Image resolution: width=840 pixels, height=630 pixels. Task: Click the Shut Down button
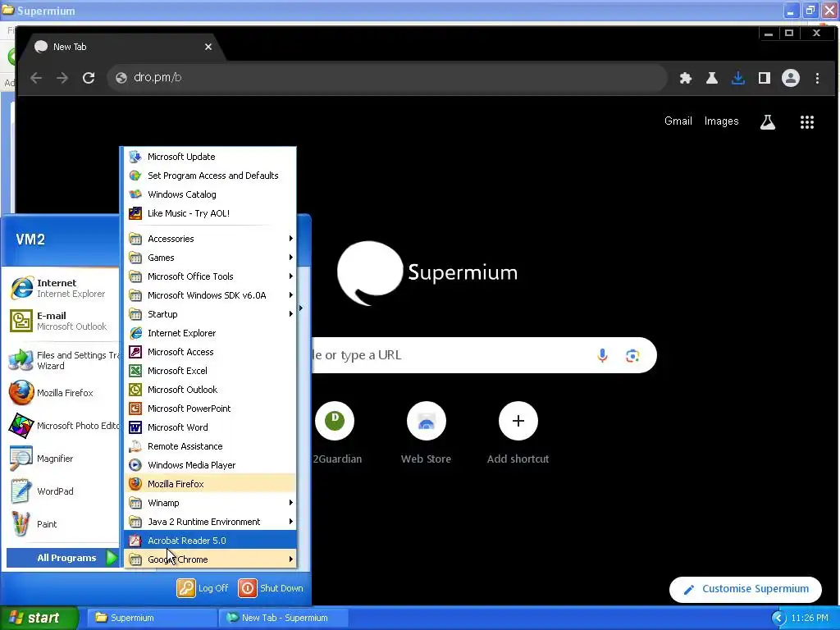(x=271, y=588)
